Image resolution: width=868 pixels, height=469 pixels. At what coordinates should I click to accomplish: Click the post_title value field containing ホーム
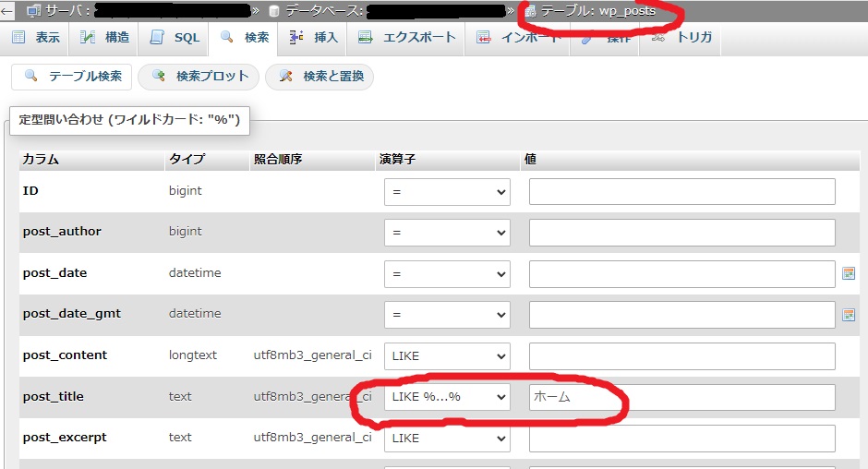[x=681, y=397]
